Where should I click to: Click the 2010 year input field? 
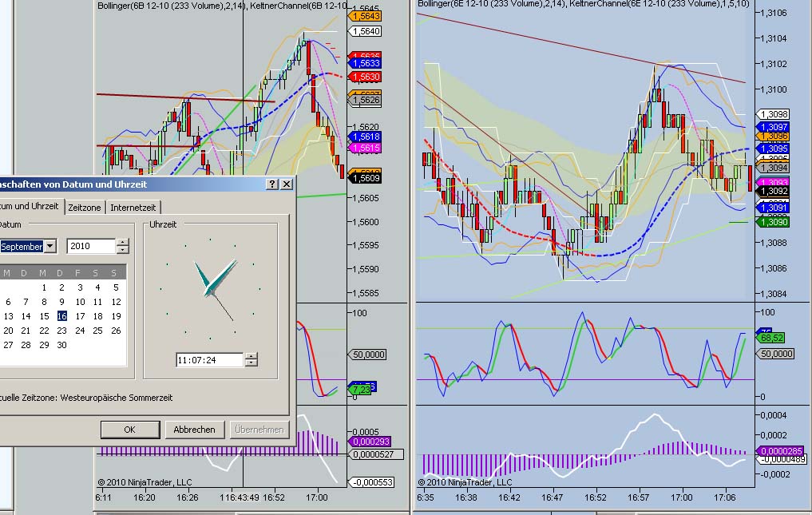tap(91, 246)
